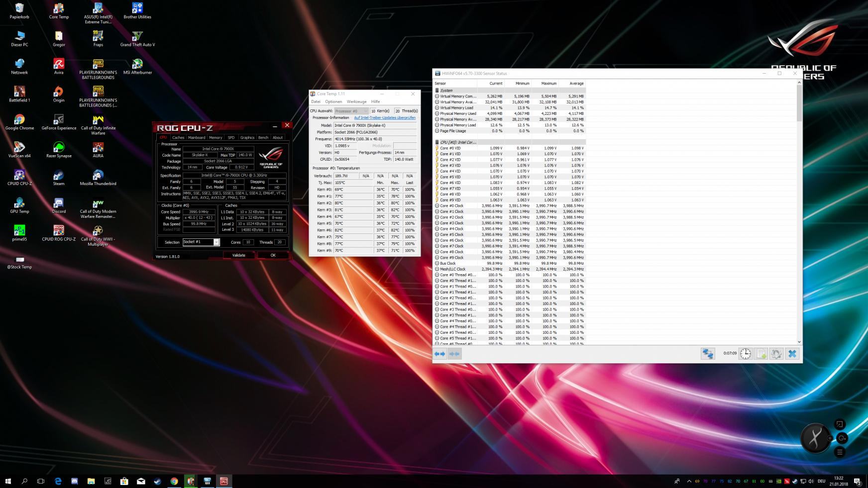Screen dimensions: 868x488
Task: Open the Socket #1 selection dropdown in CPU-Z
Action: [217, 242]
